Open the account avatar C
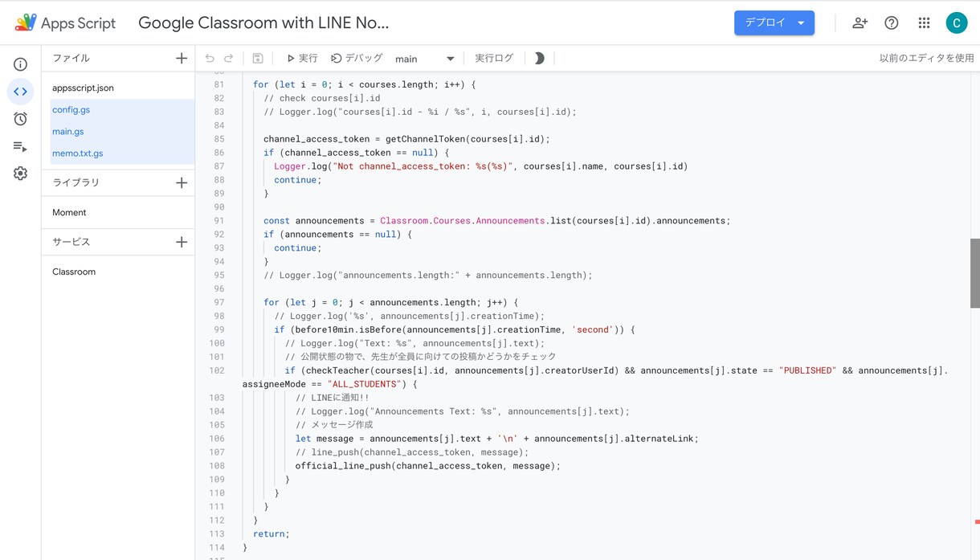The width and height of the screenshot is (980, 560). (x=957, y=22)
